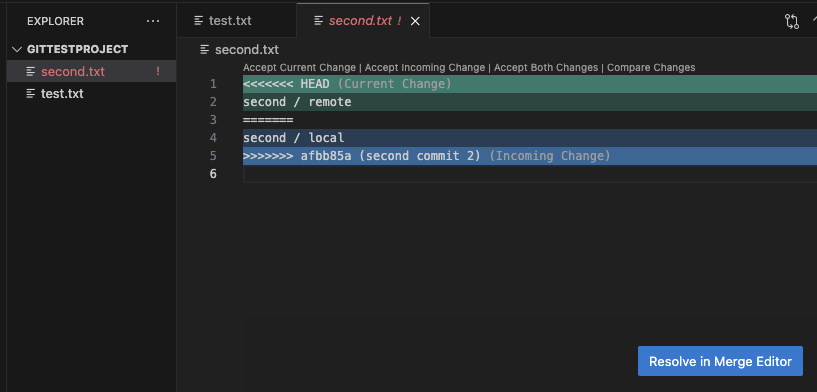Click the afbb85a incoming change marker line

pyautogui.click(x=530, y=156)
